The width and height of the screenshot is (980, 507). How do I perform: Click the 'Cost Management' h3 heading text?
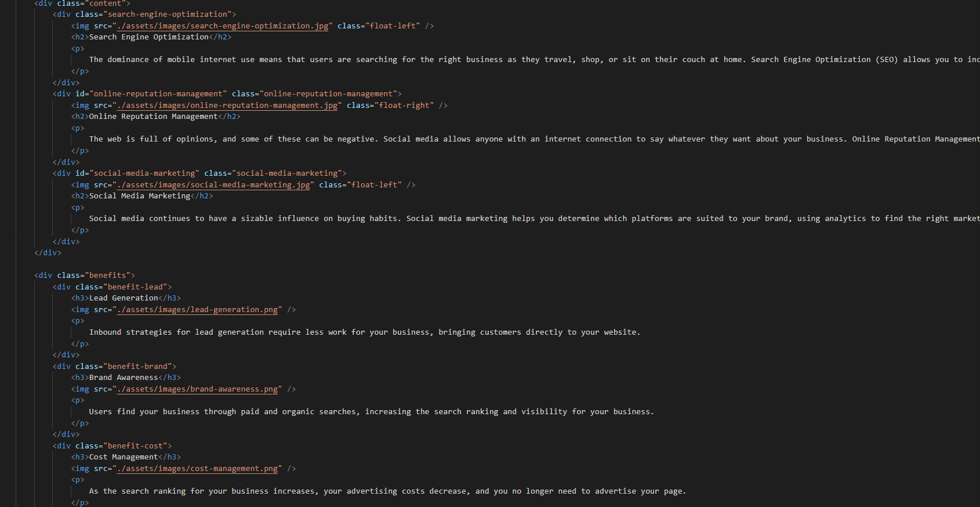coord(124,457)
